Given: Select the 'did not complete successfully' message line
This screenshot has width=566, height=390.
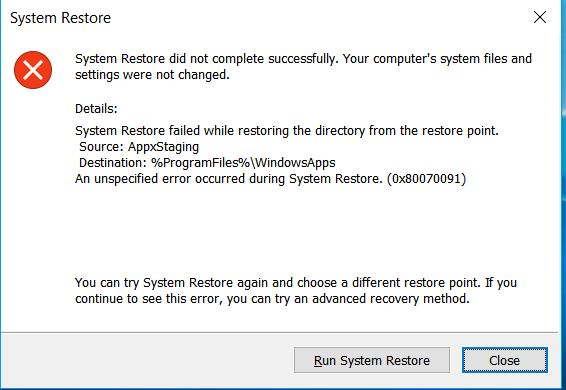Looking at the screenshot, I should click(303, 58).
